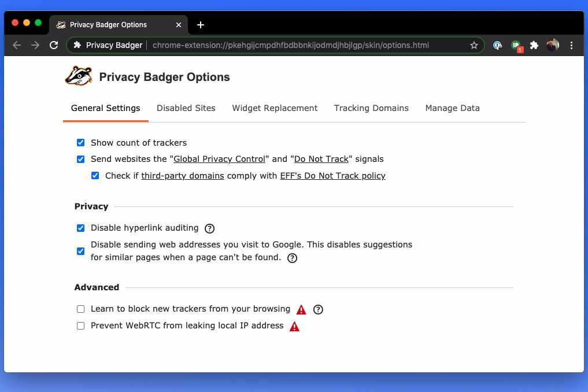Open EFF's Do Not Track policy link
The image size is (588, 392).
332,176
